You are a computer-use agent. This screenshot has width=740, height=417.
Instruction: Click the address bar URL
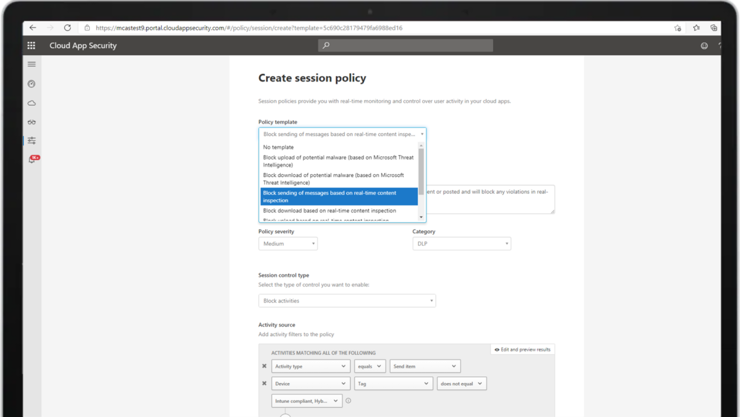pos(249,28)
